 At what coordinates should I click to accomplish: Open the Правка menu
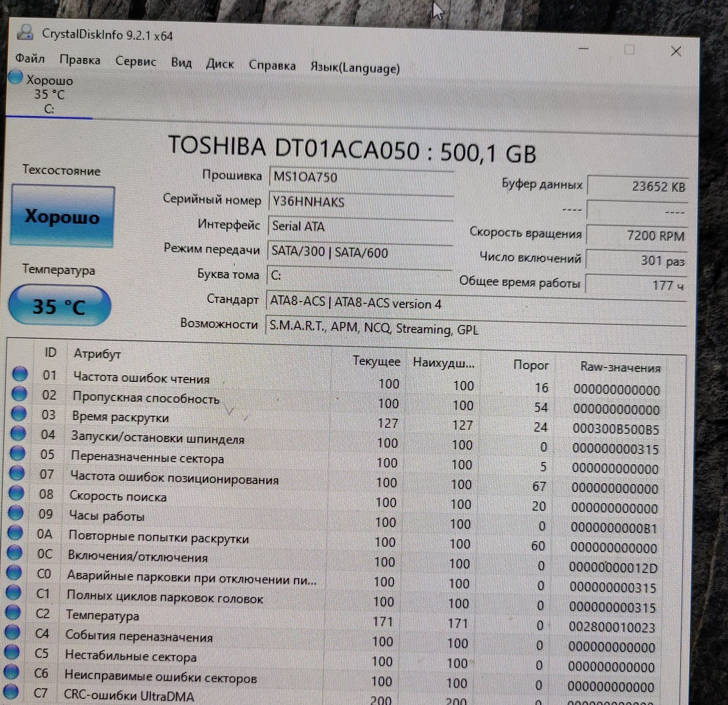(80, 60)
